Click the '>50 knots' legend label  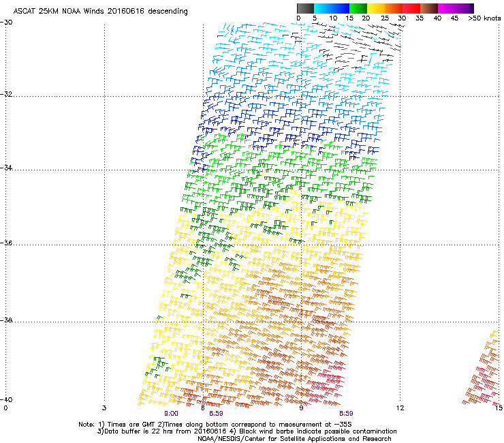(484, 18)
